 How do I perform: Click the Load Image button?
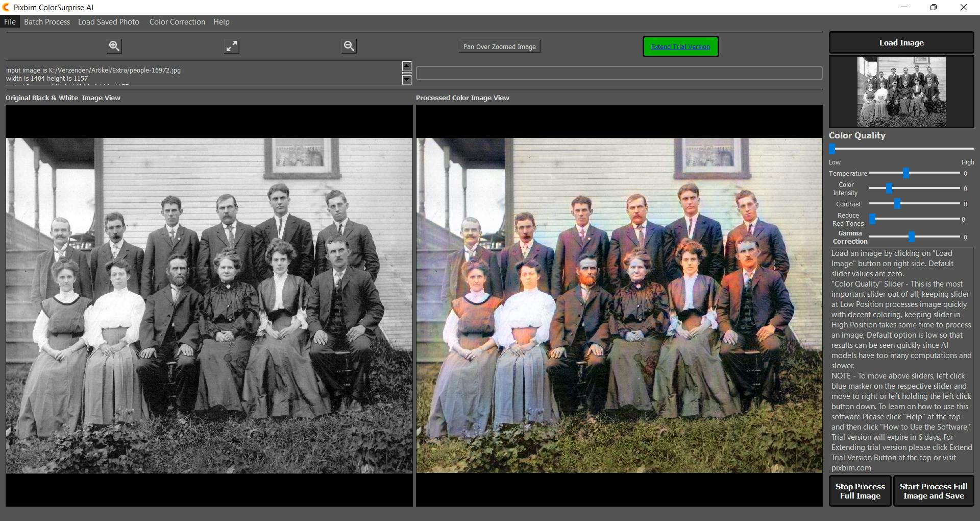tap(901, 43)
